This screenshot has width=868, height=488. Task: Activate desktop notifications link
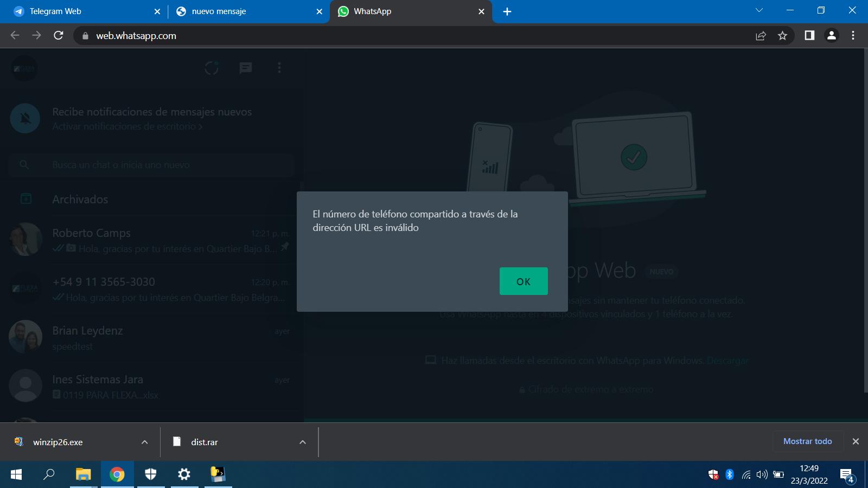[x=127, y=126]
